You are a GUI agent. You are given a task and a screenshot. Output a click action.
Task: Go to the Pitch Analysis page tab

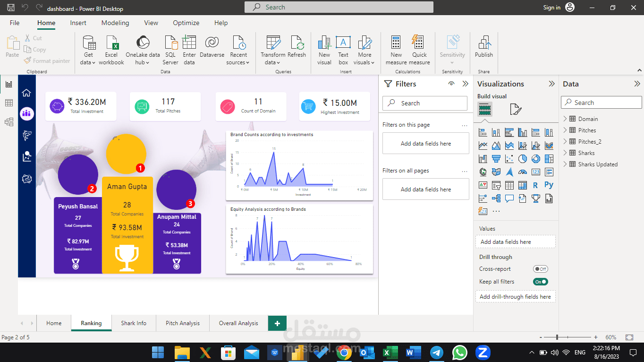[183, 323]
